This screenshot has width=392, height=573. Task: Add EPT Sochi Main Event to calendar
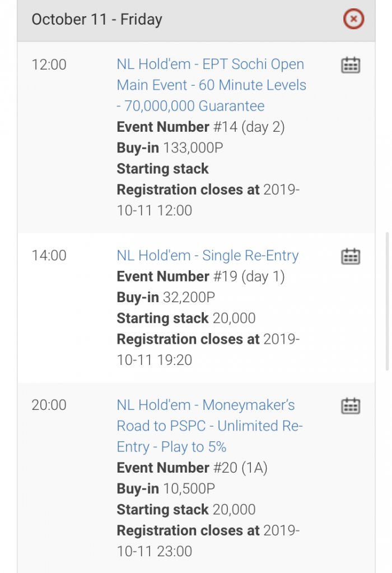[351, 65]
